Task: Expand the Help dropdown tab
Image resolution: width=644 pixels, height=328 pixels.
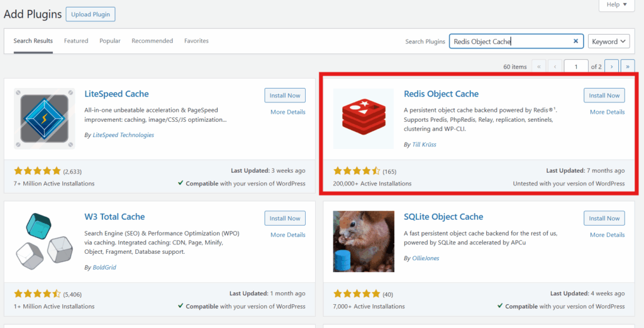Action: pos(617,4)
